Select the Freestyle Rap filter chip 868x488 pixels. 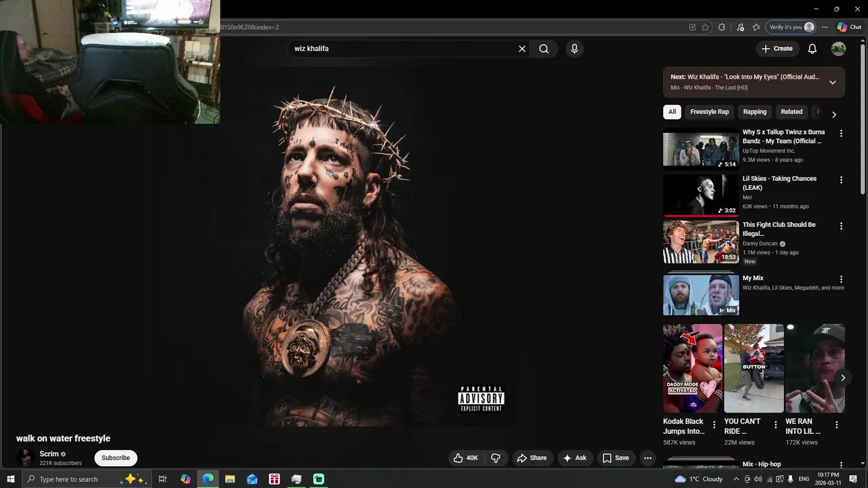coord(709,112)
